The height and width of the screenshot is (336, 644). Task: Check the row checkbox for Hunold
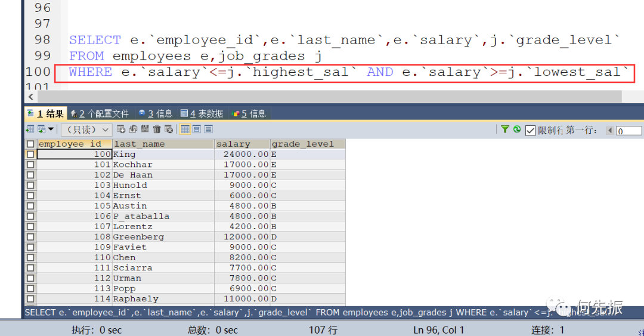[30, 185]
